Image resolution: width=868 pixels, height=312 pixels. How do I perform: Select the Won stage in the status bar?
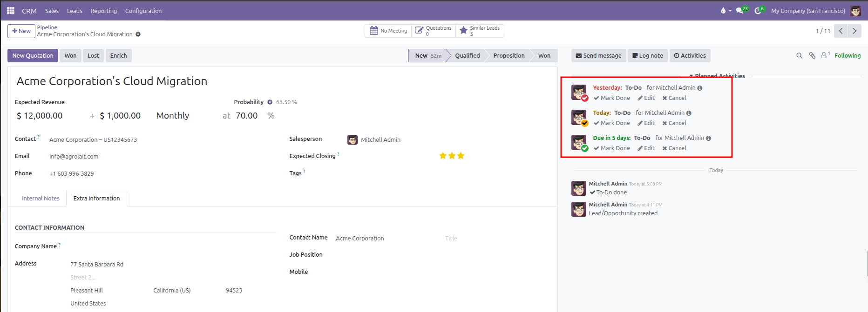coord(544,55)
